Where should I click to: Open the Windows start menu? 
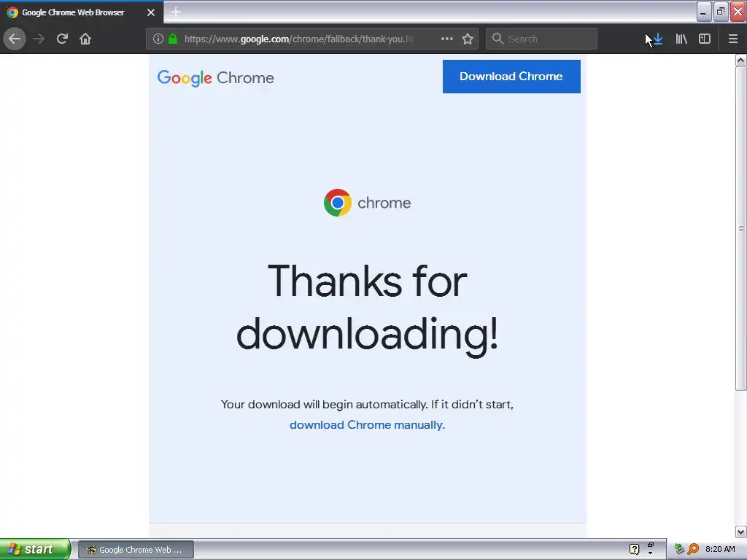(x=35, y=549)
